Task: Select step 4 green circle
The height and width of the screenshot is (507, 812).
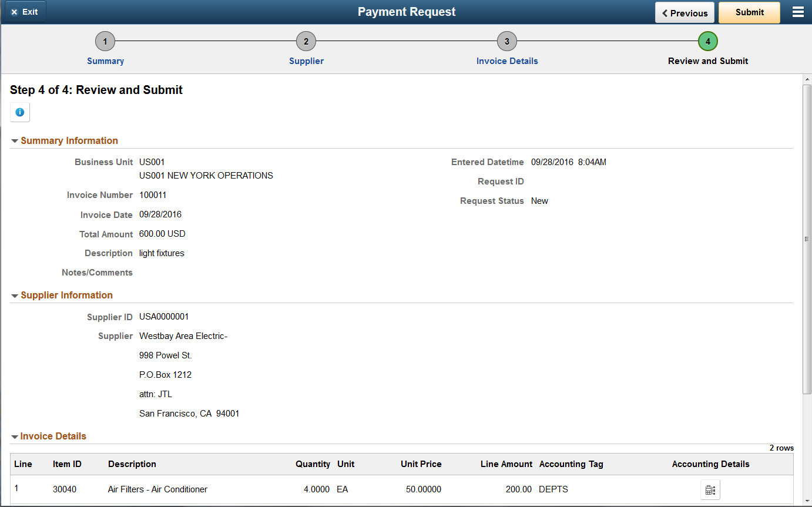Action: [708, 42]
